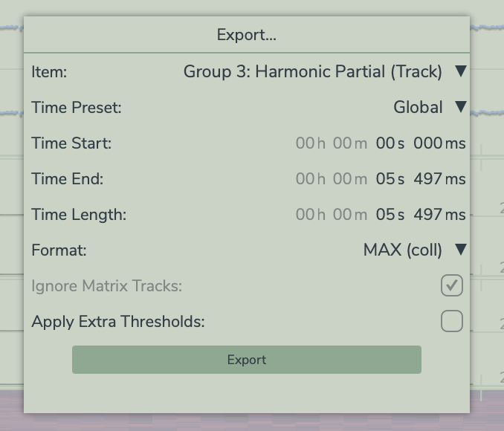Enable the Apply Extra Thresholds checkbox
Image resolution: width=504 pixels, height=431 pixels.
451,321
